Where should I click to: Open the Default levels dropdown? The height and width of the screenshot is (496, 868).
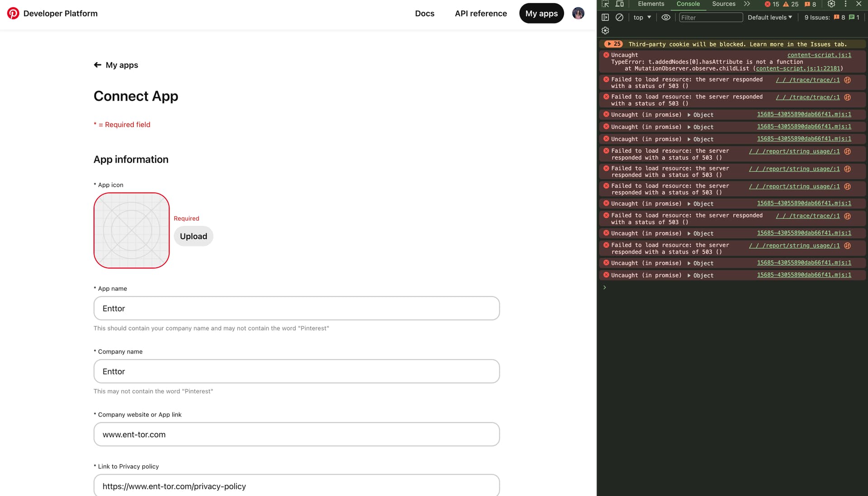pos(769,17)
